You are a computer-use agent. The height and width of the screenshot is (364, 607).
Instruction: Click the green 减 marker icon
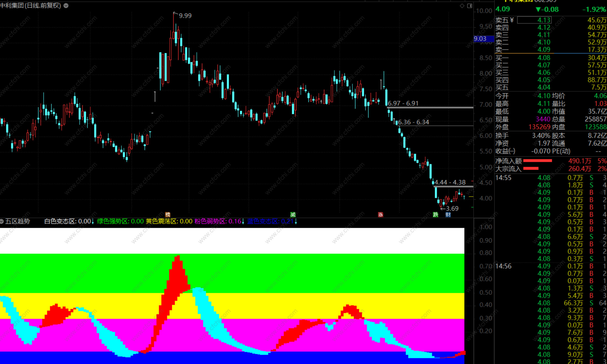click(293, 215)
